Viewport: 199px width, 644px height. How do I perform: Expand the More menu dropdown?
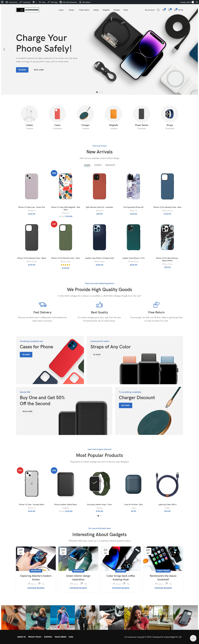coord(126,10)
